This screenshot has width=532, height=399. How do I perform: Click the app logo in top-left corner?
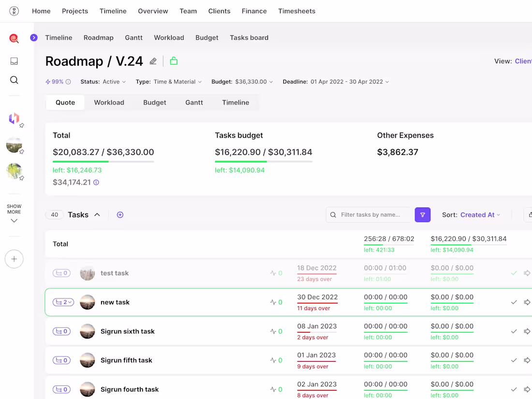[x=14, y=11]
